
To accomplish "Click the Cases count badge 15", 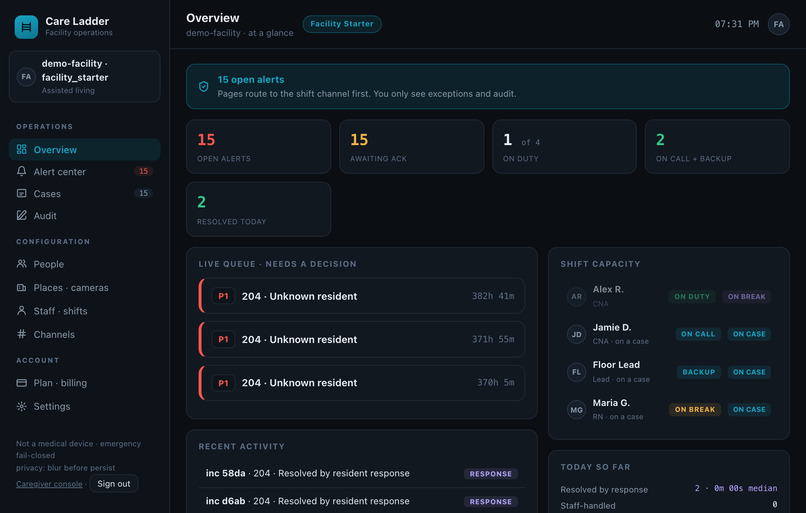I will pos(143,193).
